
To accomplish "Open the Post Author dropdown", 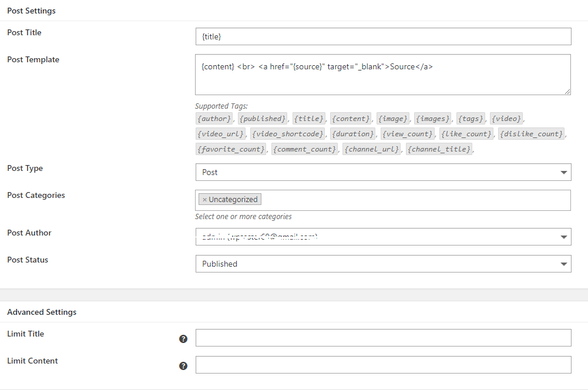I will click(383, 237).
